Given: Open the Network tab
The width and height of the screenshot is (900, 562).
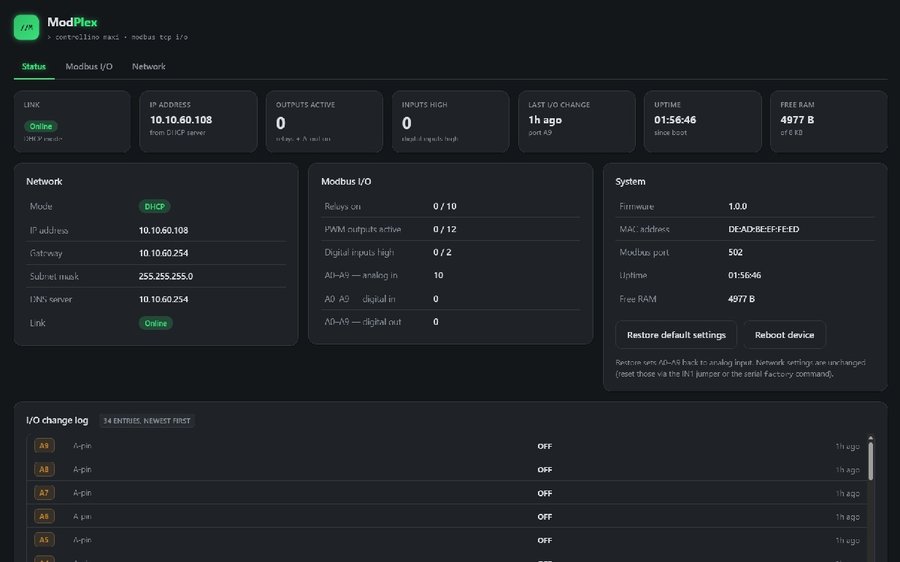Looking at the screenshot, I should coord(149,67).
